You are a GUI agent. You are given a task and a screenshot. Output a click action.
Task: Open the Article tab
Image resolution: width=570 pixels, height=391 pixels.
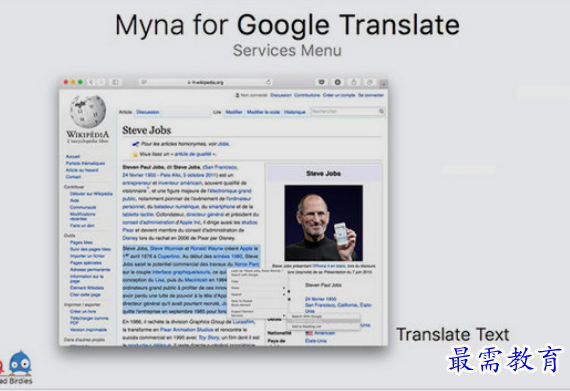125,112
